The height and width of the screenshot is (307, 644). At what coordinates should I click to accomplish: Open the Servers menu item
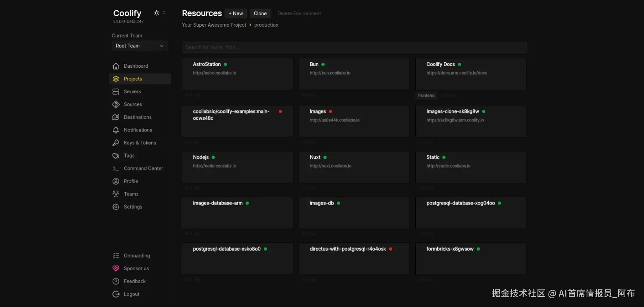(x=140, y=92)
